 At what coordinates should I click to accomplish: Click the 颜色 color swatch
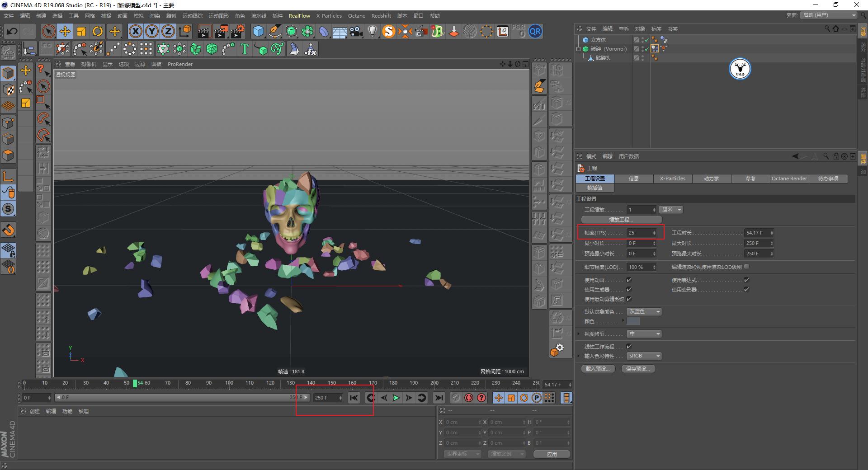coord(633,321)
